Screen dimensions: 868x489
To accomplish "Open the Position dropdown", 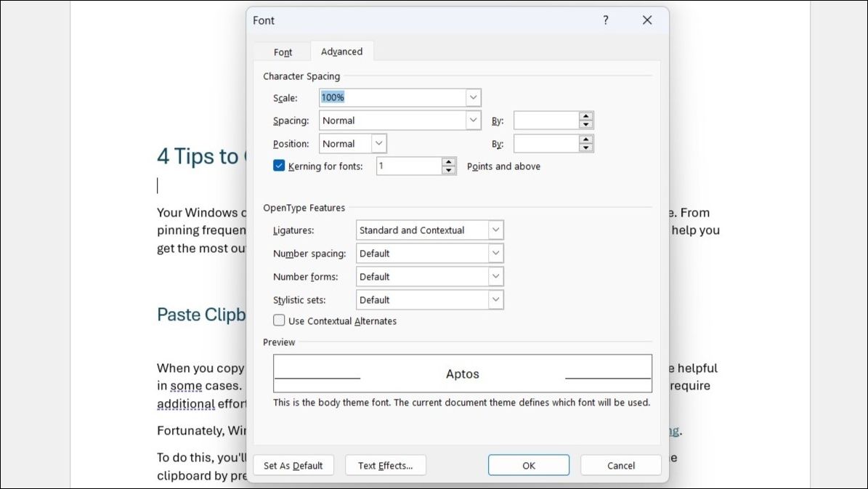I will coord(378,143).
